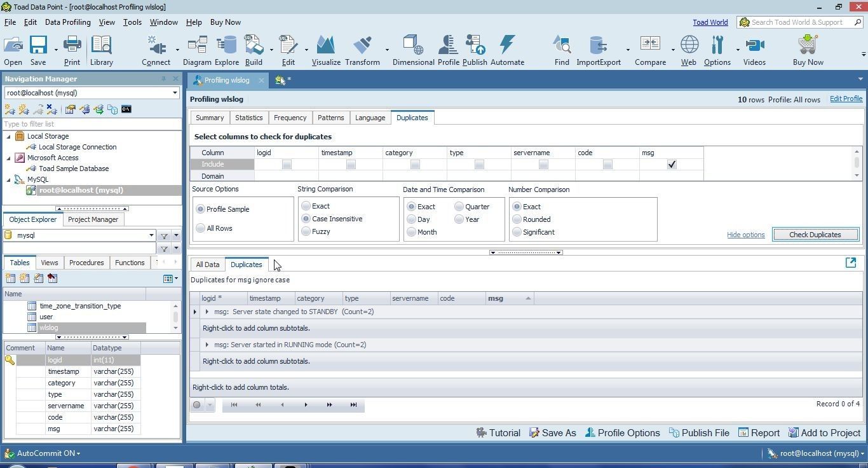Click the Check Duplicates button
Screen dimensions: 868x468
[815, 235]
